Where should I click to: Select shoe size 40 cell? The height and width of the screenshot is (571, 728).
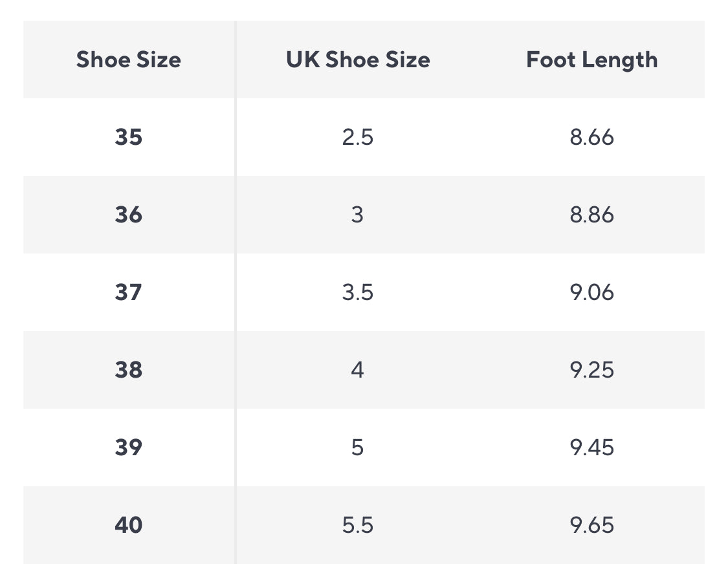point(128,525)
